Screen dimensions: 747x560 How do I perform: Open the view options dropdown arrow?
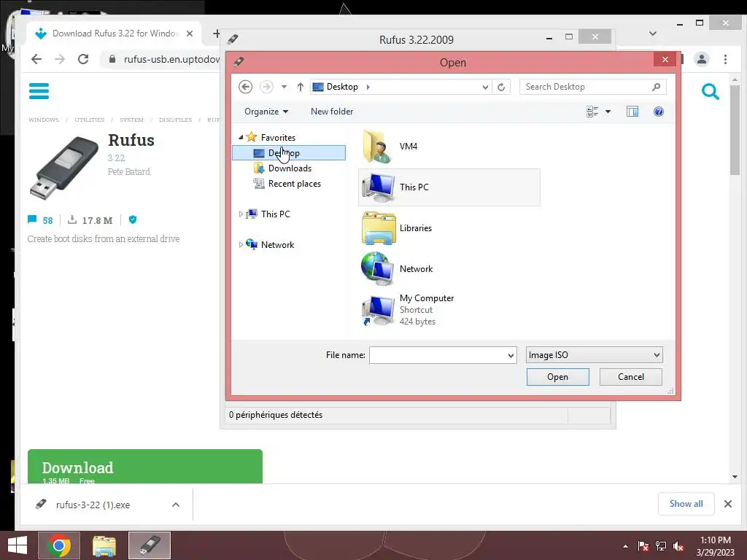point(608,112)
